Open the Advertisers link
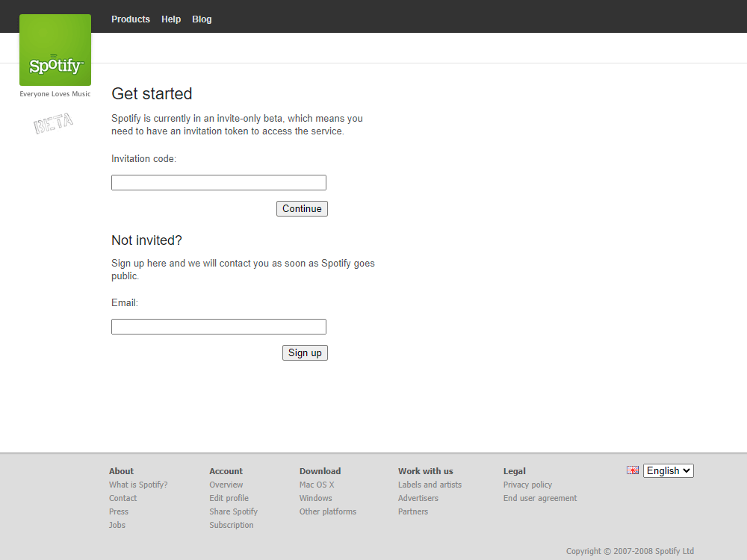Screen dimensions: 747x560 click(418, 498)
